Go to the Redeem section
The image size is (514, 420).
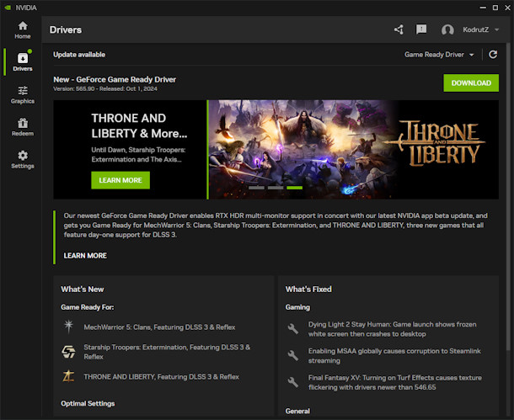click(x=22, y=127)
